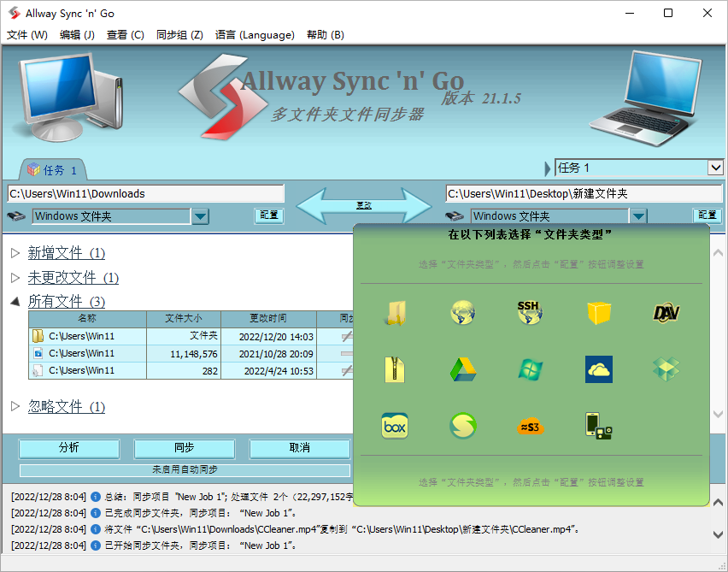728x572 pixels.
Task: Choose the FTP globe folder type
Action: tap(462, 312)
